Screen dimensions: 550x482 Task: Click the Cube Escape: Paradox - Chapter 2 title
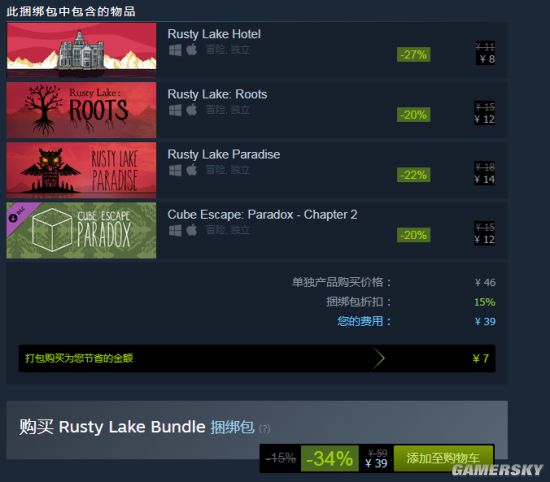tap(262, 214)
